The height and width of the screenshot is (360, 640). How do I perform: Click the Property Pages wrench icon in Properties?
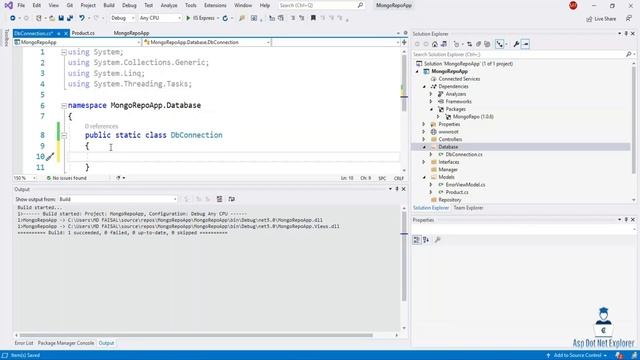[438, 240]
